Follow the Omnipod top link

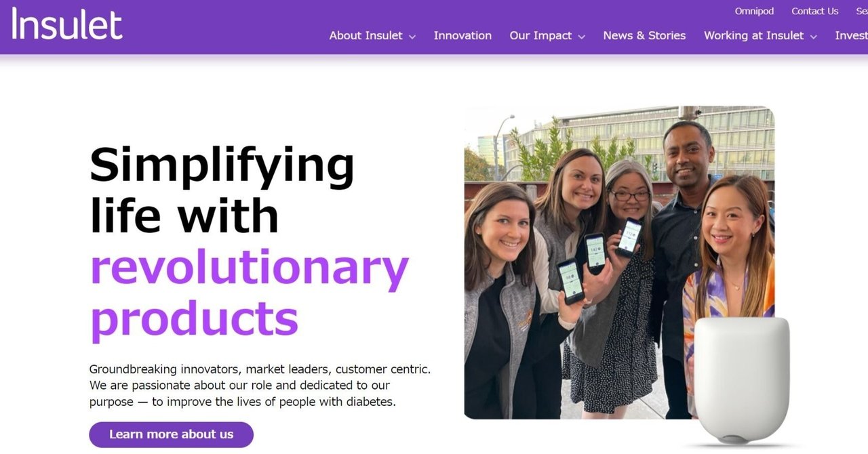coord(753,12)
